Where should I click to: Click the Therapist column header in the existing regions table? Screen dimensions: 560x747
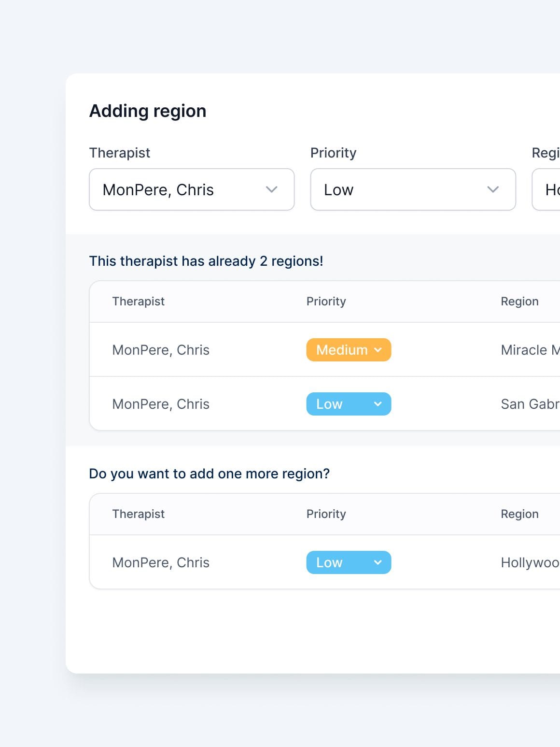[x=139, y=302]
